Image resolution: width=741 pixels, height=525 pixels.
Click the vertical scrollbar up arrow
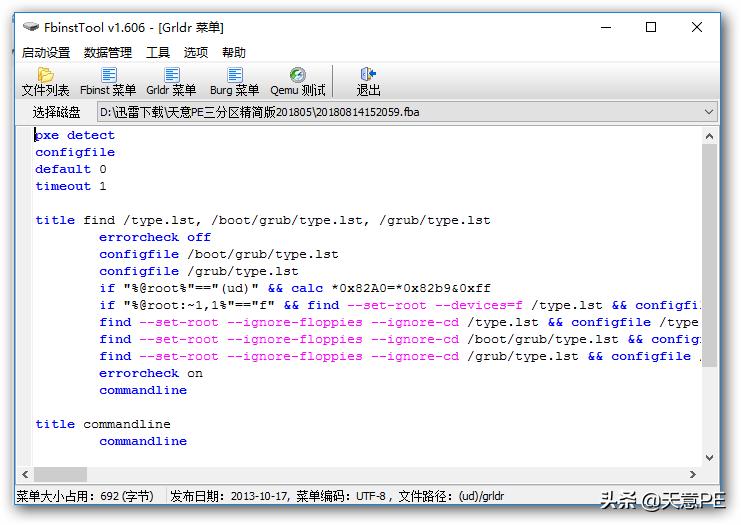(709, 137)
